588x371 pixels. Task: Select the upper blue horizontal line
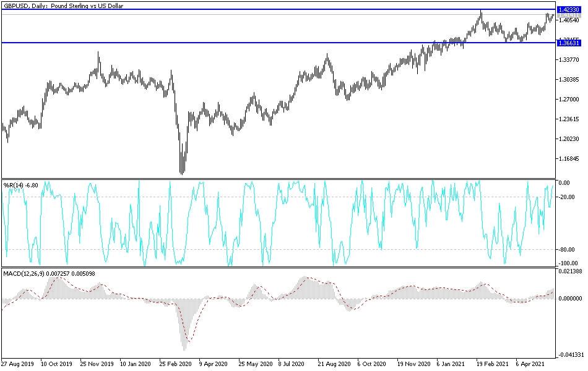(x=279, y=9)
